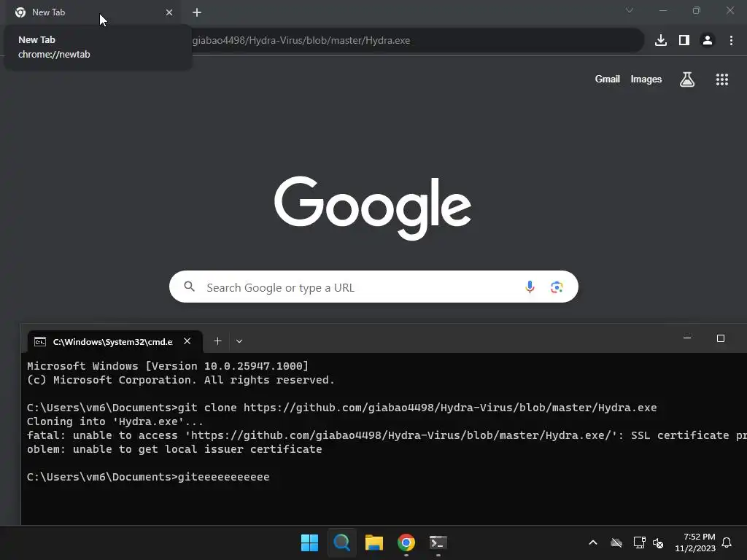Open the Chrome tab search chevron
Image resolution: width=747 pixels, height=560 pixels.
pyautogui.click(x=630, y=10)
